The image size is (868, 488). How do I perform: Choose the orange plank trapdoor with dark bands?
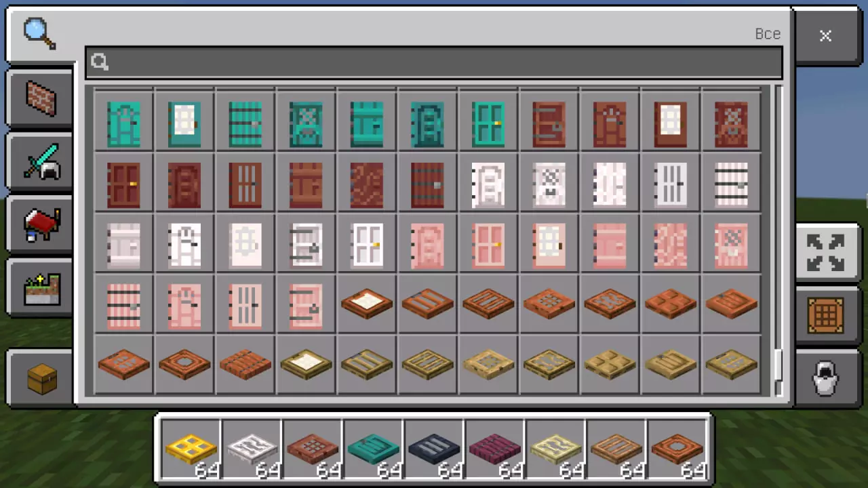(245, 365)
